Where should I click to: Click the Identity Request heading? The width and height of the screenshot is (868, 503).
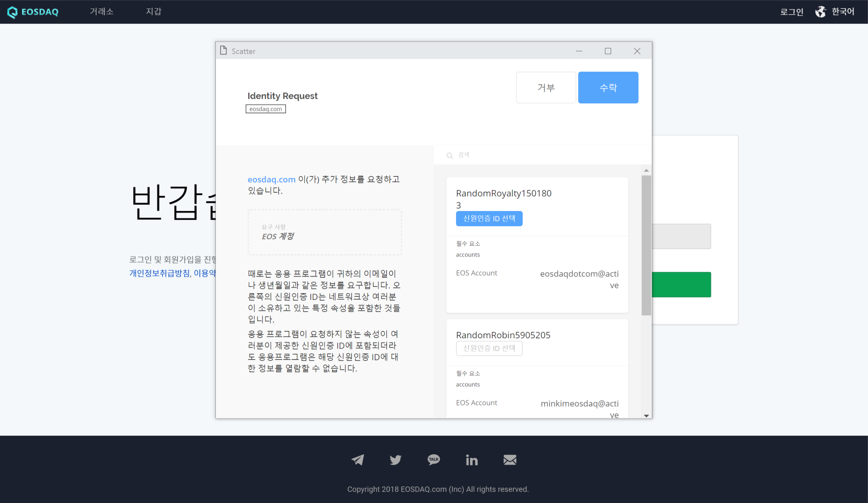point(283,96)
